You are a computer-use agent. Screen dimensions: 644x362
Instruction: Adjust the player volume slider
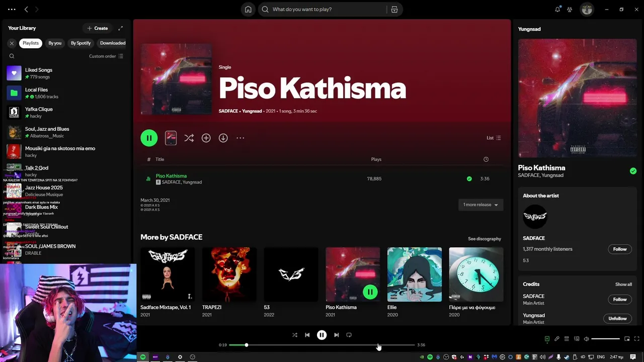[x=605, y=339]
